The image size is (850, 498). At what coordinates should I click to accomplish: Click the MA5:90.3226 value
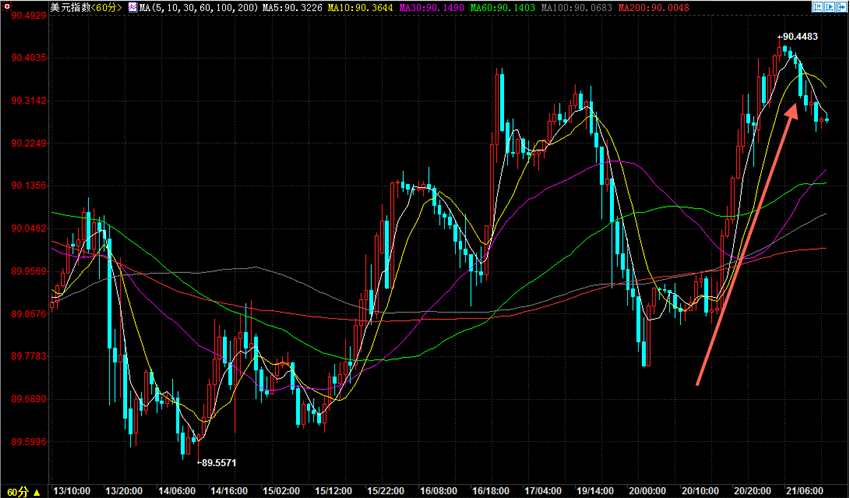(x=292, y=8)
